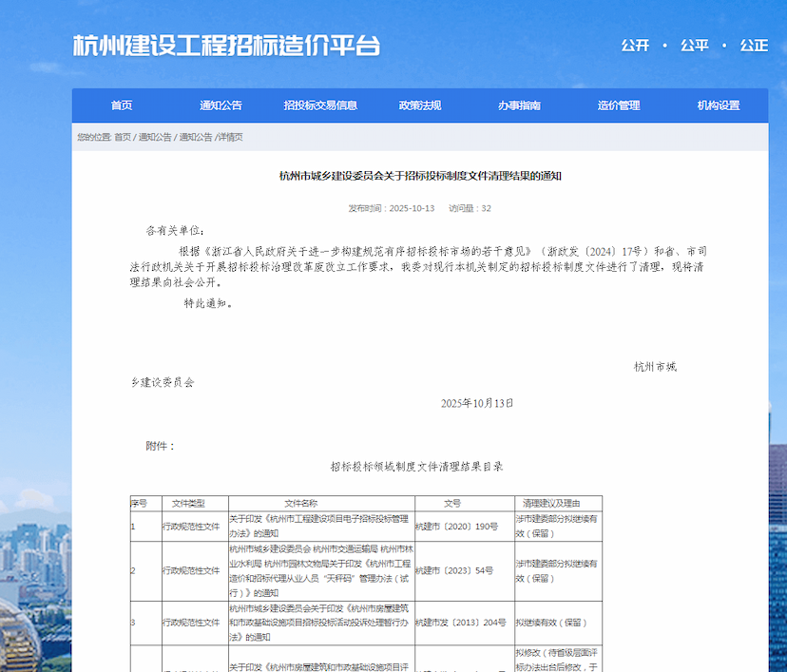This screenshot has height=672, width=787.
Task: Click the 发布时间 2025-10-13 text
Action: pos(391,208)
